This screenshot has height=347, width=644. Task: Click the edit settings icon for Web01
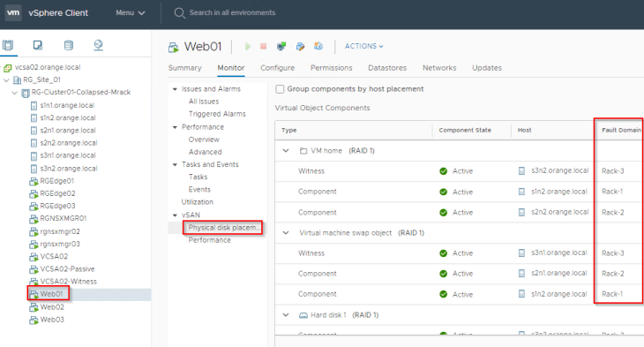pyautogui.click(x=300, y=47)
